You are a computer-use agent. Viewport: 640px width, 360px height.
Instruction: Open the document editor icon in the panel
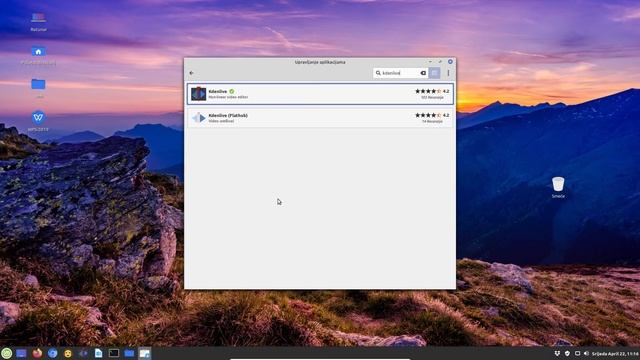tap(98, 353)
